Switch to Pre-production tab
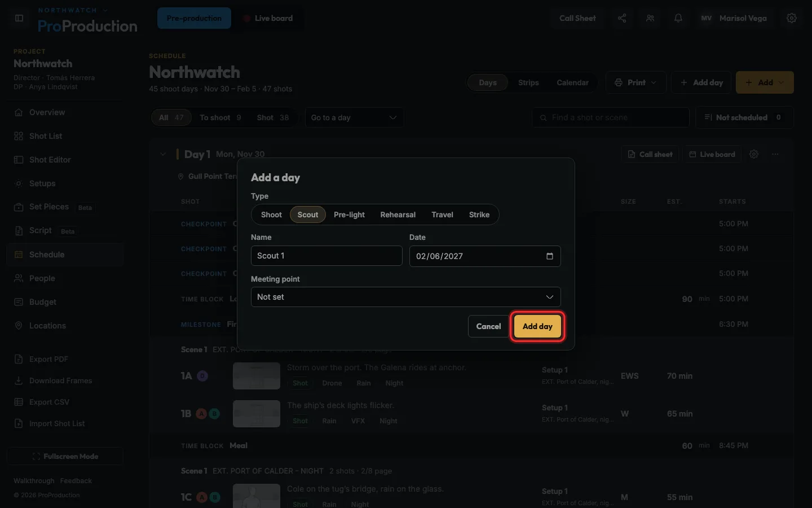Screen dimensions: 812x508 pyautogui.click(x=194, y=18)
